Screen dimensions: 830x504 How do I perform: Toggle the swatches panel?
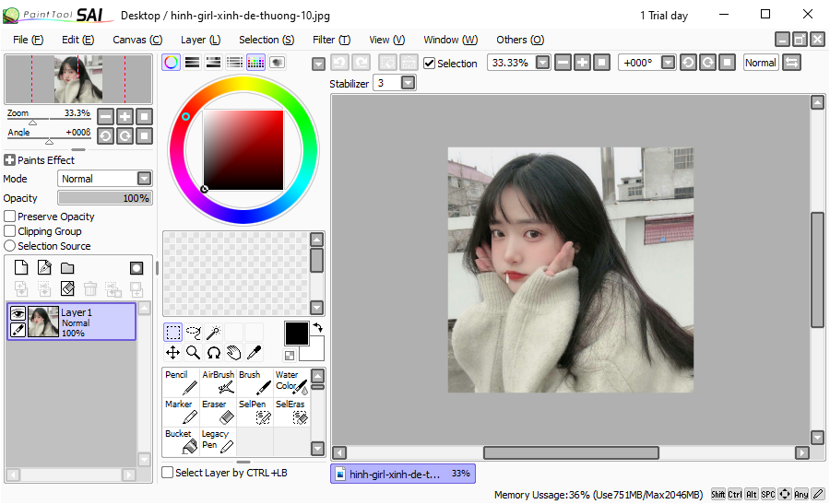coord(255,63)
